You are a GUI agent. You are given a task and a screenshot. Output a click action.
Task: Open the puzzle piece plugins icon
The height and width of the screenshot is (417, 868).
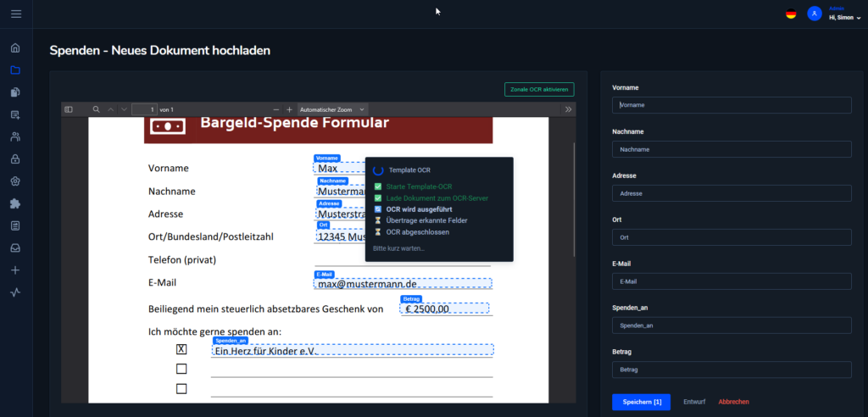pyautogui.click(x=15, y=203)
